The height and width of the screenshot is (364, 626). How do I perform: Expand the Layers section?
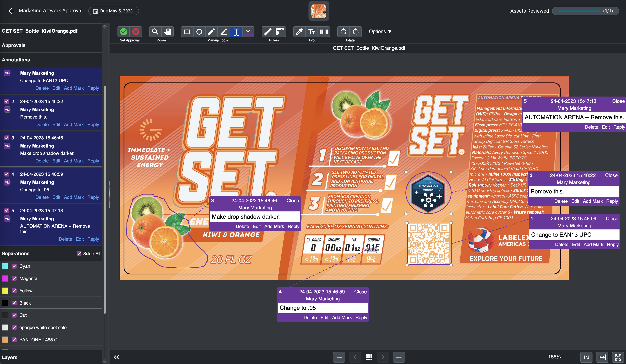(x=51, y=357)
